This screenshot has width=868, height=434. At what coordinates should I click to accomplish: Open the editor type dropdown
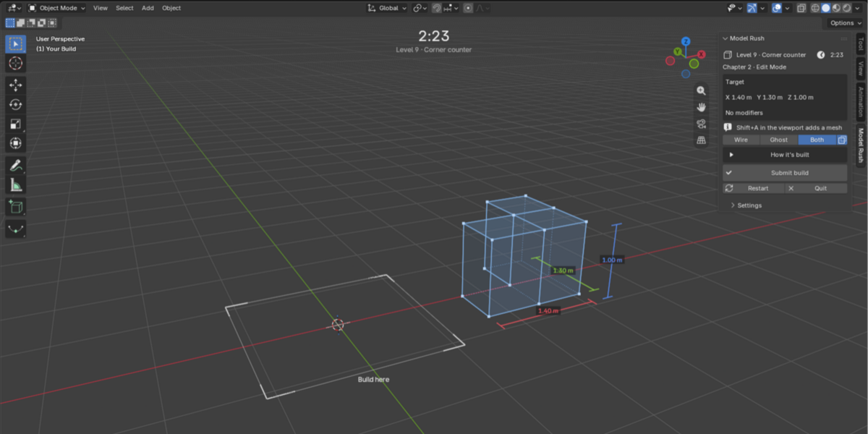click(x=12, y=8)
